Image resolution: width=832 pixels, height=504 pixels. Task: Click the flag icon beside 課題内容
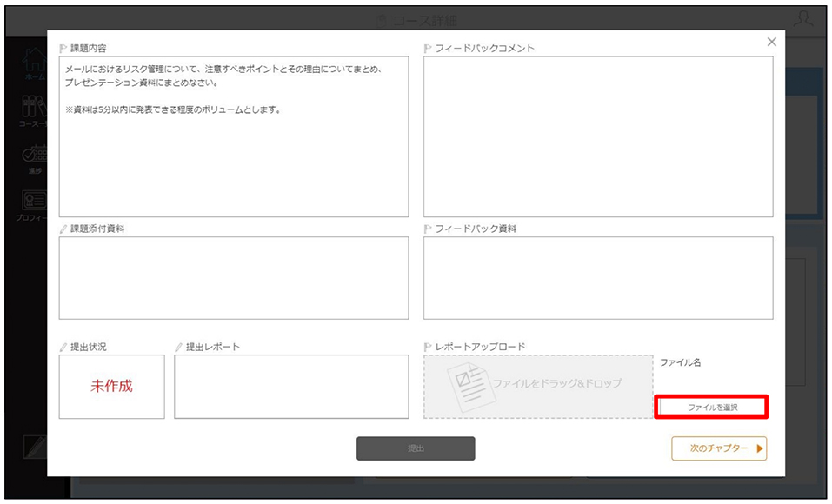click(63, 49)
